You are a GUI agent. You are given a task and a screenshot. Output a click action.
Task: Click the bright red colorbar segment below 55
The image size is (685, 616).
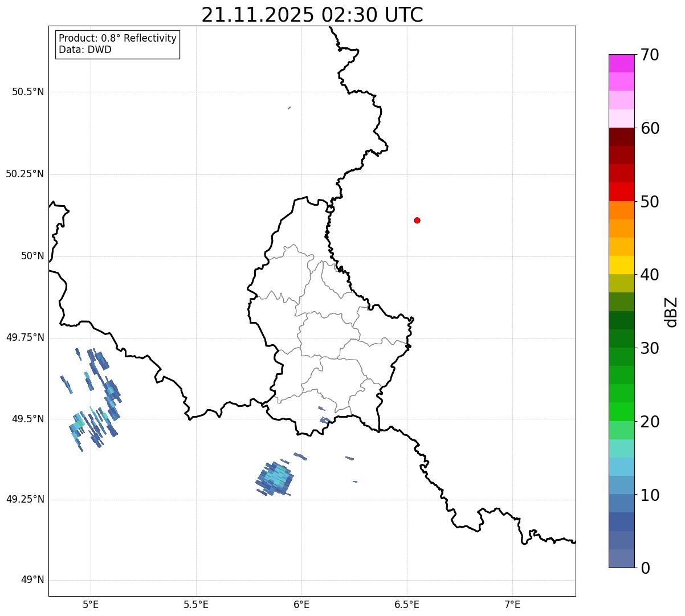(x=621, y=191)
